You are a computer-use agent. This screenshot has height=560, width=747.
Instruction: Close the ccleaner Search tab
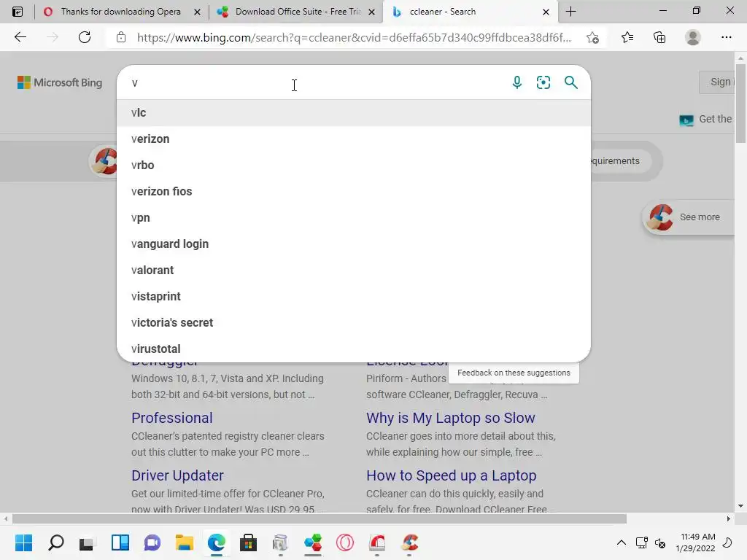point(546,12)
